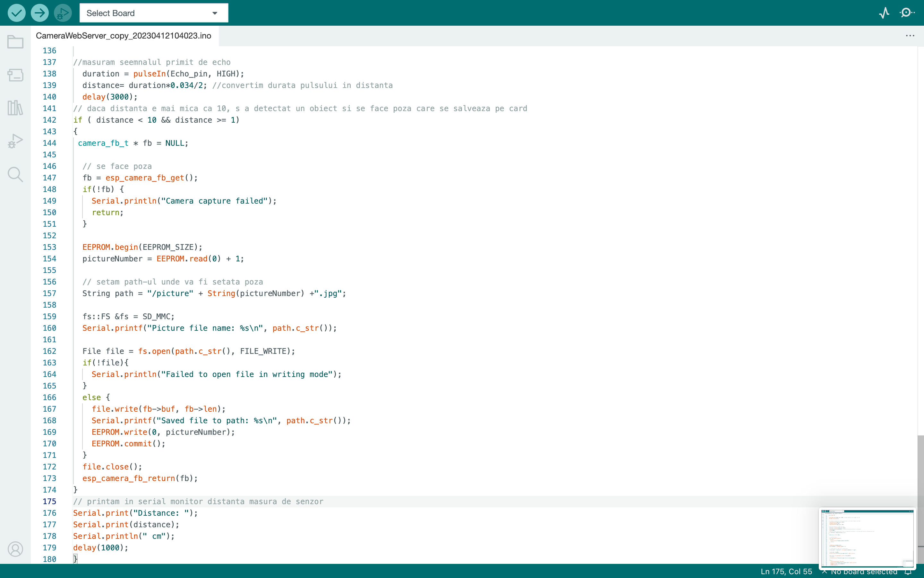This screenshot has width=924, height=578.
Task: Click the Ln 175, Col 55 status indicator
Action: 786,571
